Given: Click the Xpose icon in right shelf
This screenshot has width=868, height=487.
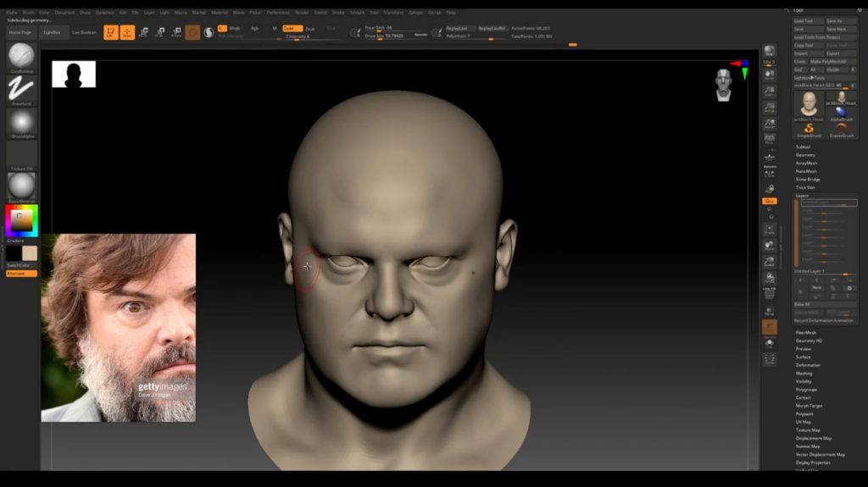Looking at the screenshot, I should 770,360.
